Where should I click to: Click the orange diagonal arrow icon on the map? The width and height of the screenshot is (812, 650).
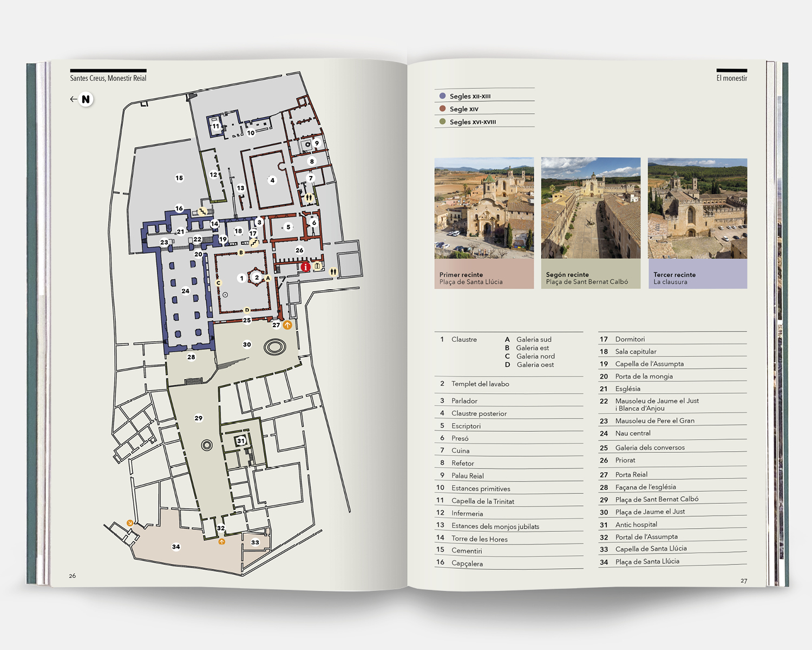click(130, 523)
